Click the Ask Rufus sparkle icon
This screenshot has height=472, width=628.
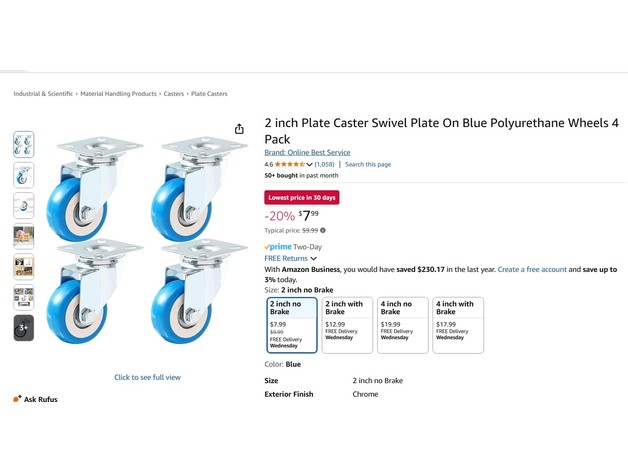[17, 399]
